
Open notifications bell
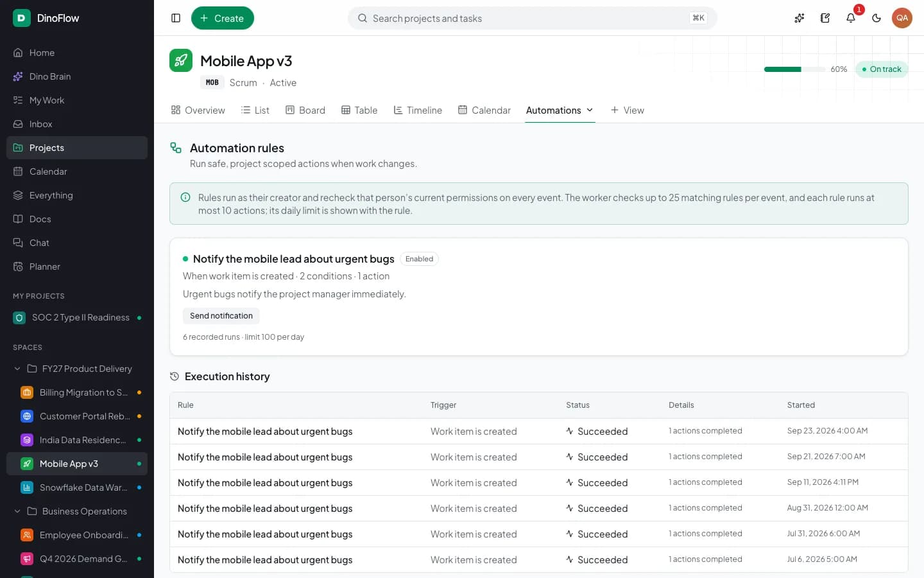[851, 18]
